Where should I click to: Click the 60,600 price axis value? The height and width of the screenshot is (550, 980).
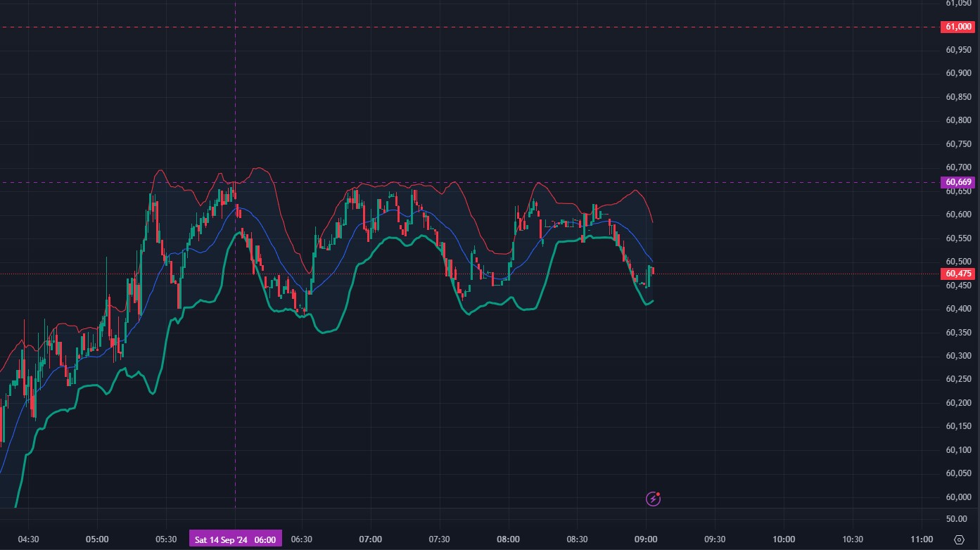point(958,215)
